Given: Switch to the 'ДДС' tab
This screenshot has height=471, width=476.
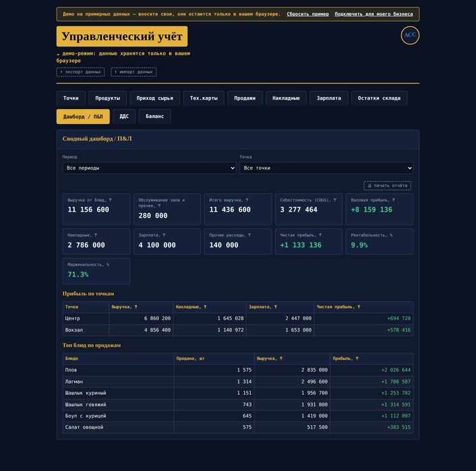Looking at the screenshot, I should tap(124, 117).
